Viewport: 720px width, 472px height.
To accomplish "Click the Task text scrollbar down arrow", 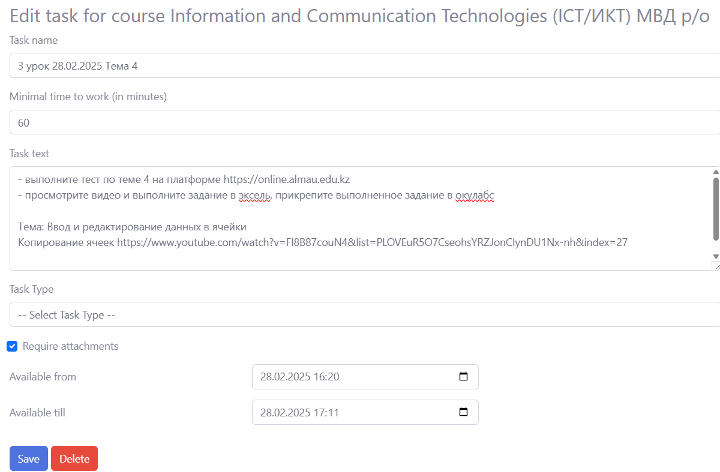I will pyautogui.click(x=715, y=256).
